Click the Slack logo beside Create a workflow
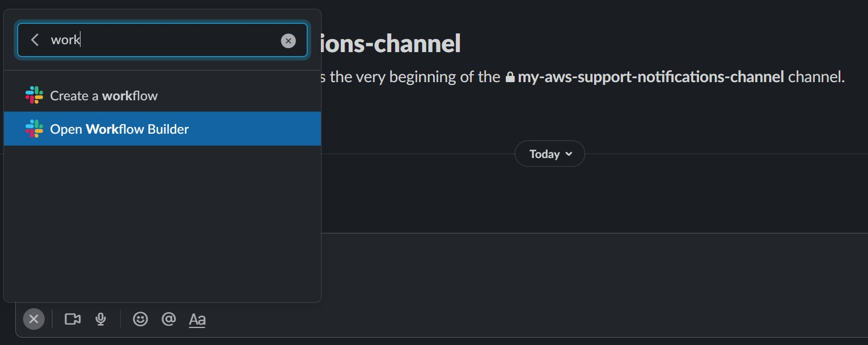868x345 pixels. 33,95
